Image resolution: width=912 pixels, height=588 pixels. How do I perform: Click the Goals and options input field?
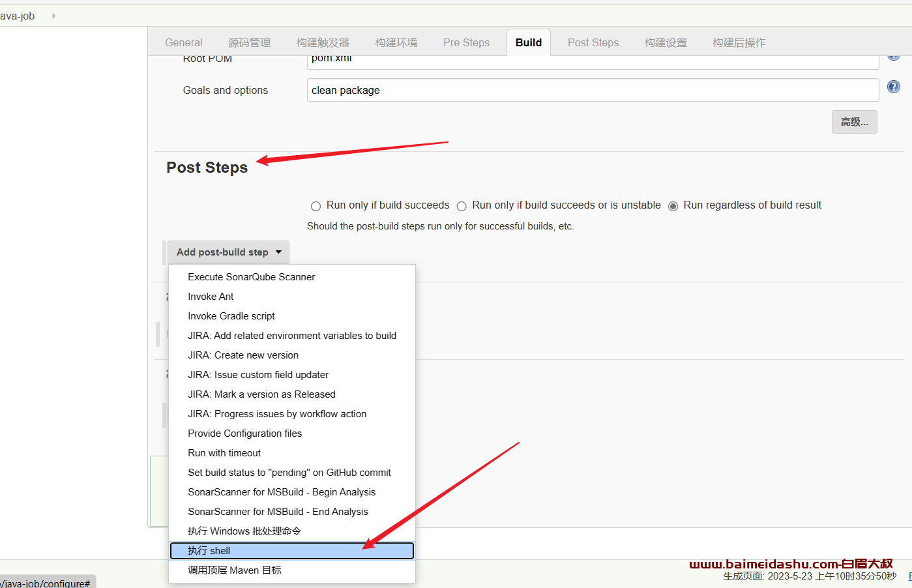[593, 90]
